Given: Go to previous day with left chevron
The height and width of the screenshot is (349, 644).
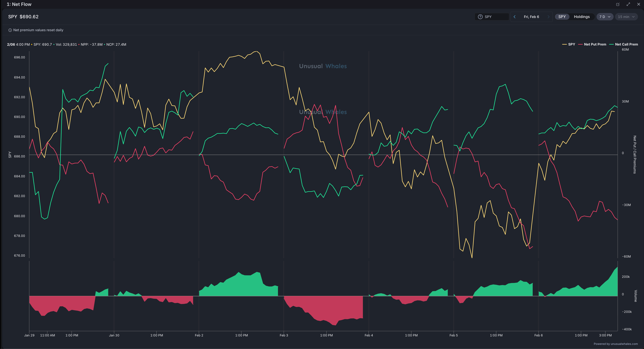Looking at the screenshot, I should pos(515,17).
